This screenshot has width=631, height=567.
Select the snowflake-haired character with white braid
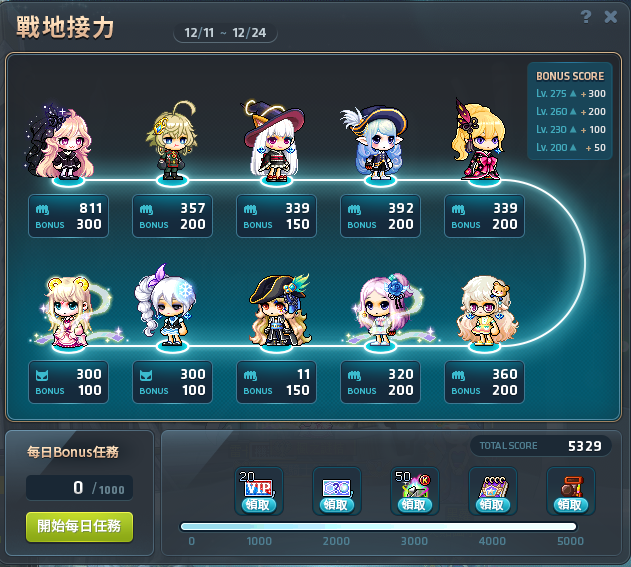tap(166, 308)
